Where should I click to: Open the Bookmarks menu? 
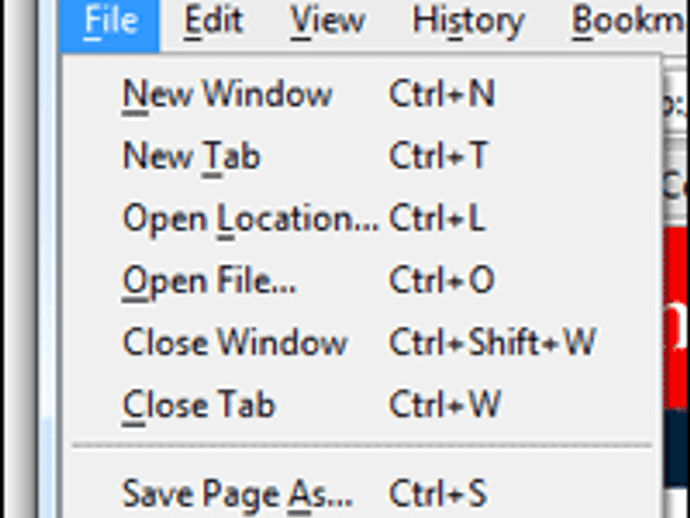630,21
